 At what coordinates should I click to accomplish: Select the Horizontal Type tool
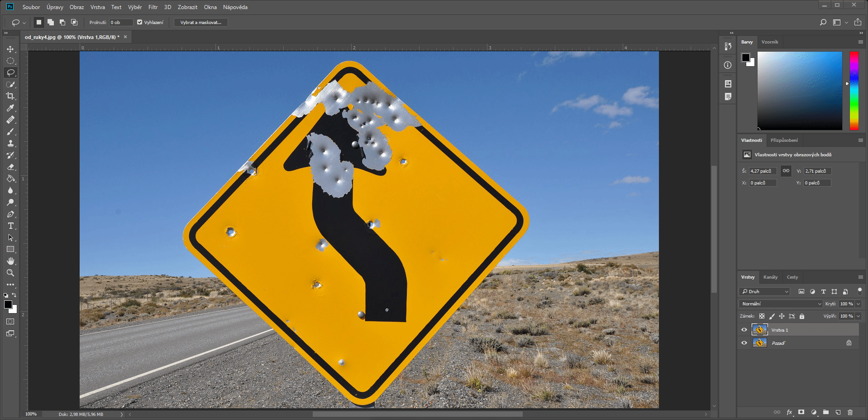click(x=10, y=226)
